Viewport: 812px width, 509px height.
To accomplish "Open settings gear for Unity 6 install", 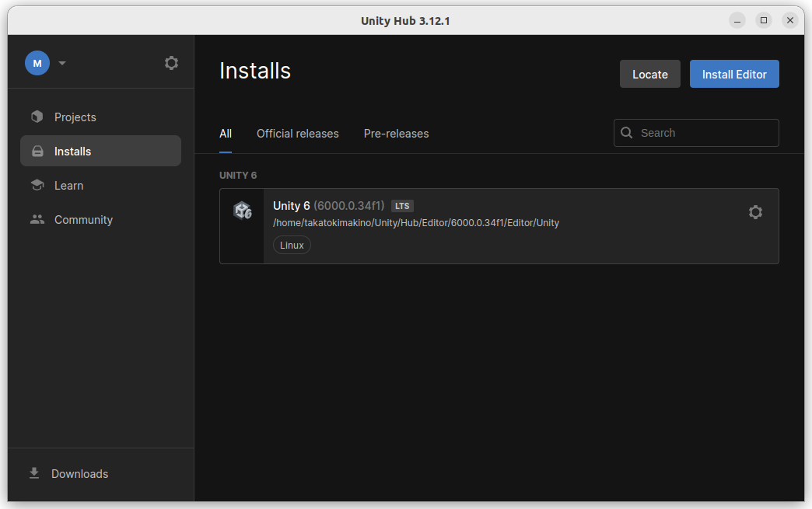I will [755, 212].
